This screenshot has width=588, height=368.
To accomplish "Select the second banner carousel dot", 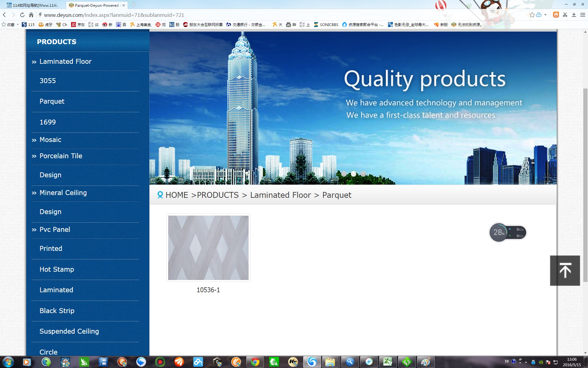I will pyautogui.click(x=353, y=174).
